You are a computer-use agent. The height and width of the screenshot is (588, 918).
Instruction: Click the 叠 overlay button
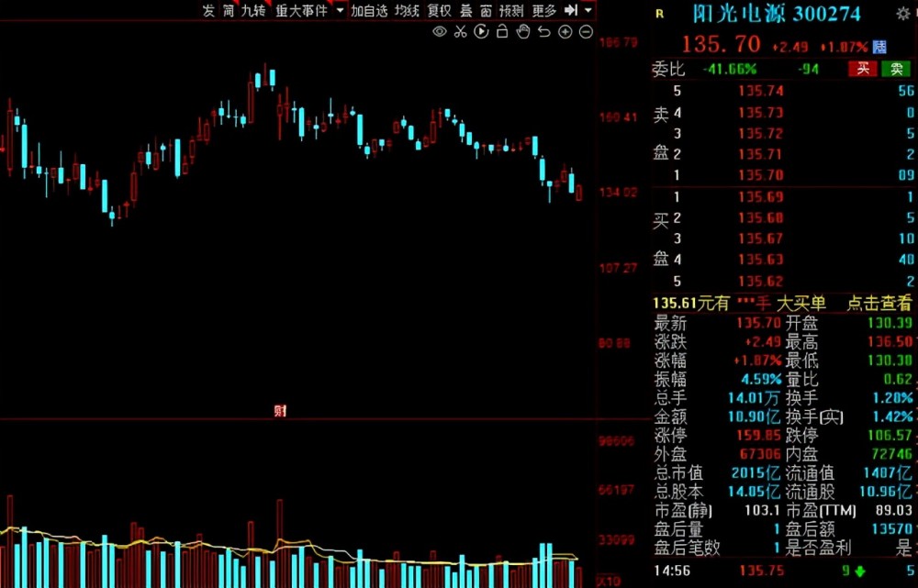(x=466, y=10)
